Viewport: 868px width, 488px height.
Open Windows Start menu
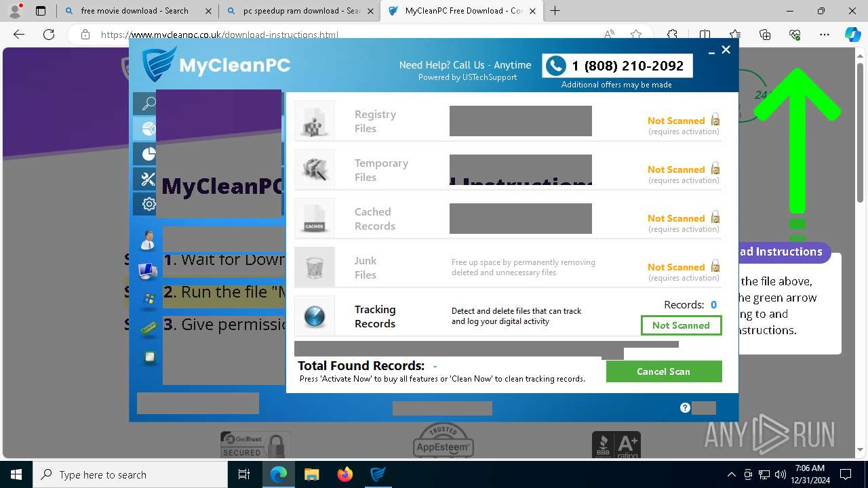coord(16,474)
